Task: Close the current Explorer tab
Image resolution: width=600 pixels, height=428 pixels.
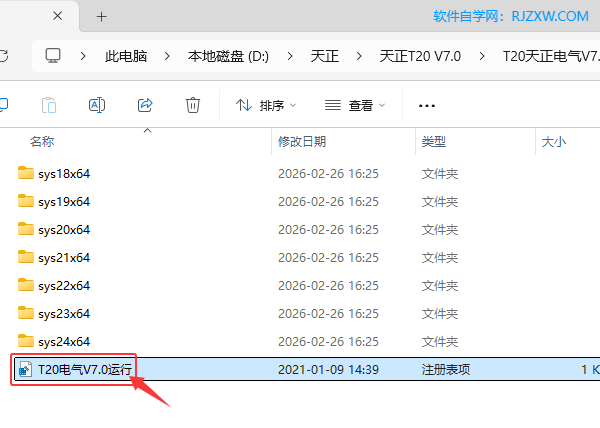Action: pyautogui.click(x=57, y=16)
